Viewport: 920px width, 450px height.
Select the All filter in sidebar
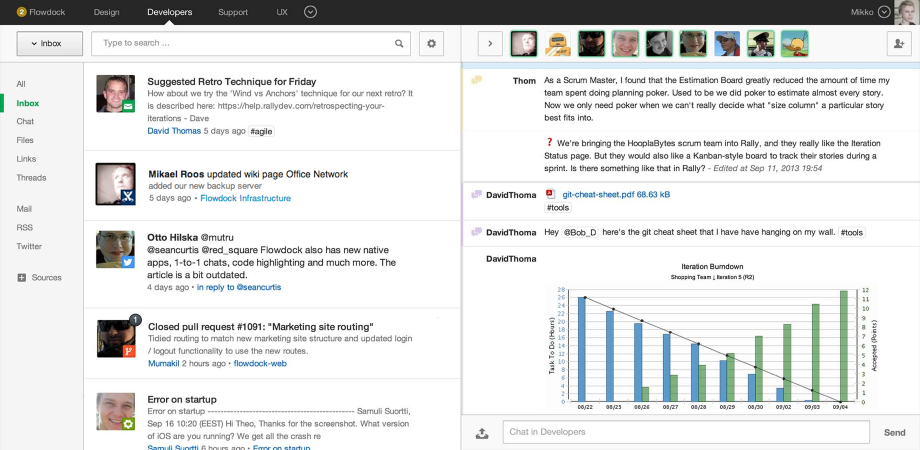point(21,84)
